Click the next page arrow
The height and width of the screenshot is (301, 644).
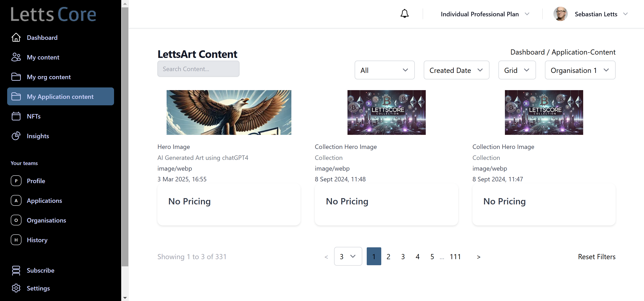(479, 257)
